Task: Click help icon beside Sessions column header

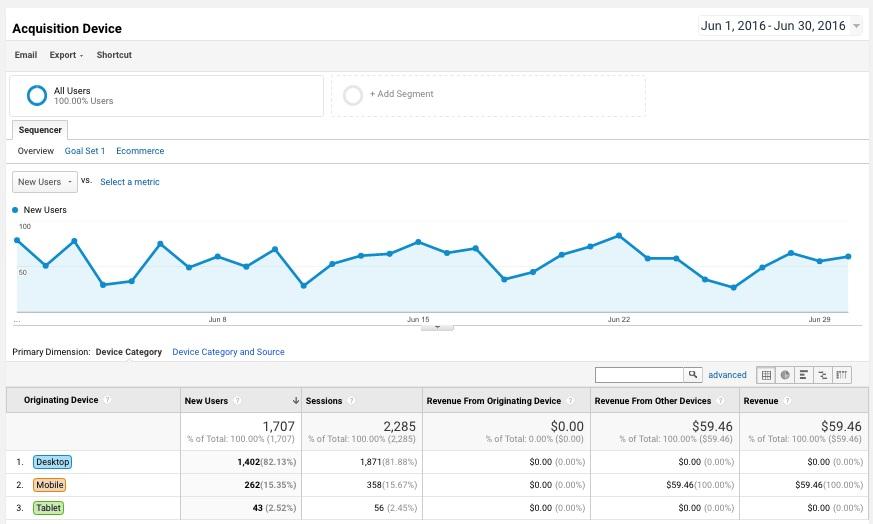Action: (352, 401)
